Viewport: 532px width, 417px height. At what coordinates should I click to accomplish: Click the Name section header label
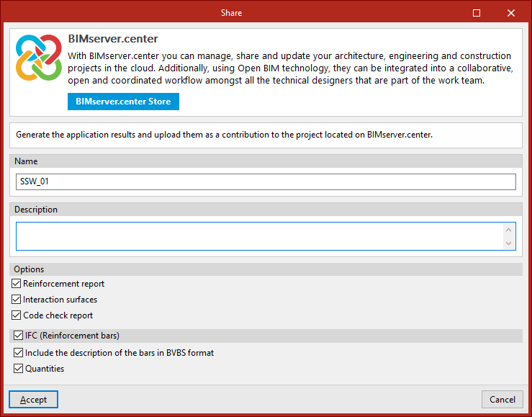(26, 161)
